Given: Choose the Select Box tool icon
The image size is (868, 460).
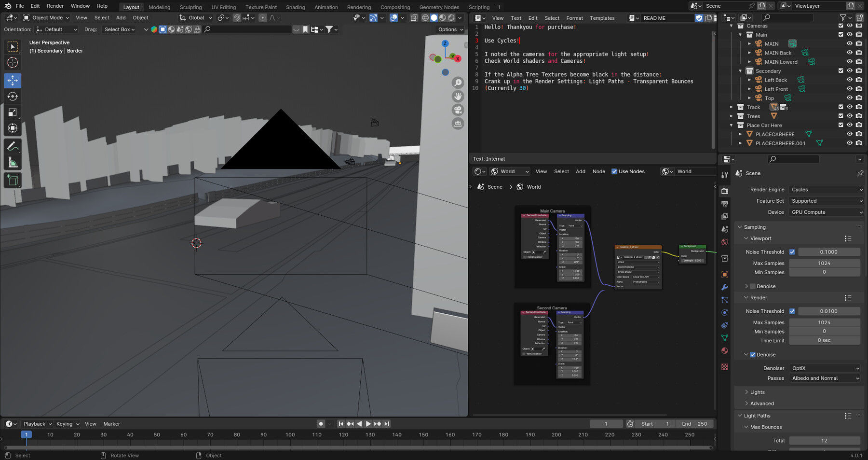Looking at the screenshot, I should pos(13,46).
